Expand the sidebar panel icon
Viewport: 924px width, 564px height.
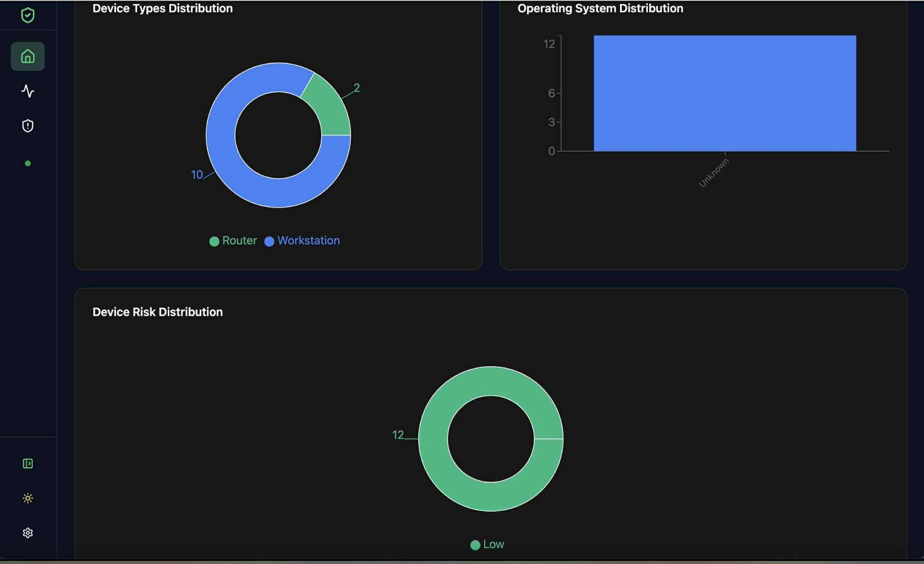(27, 463)
